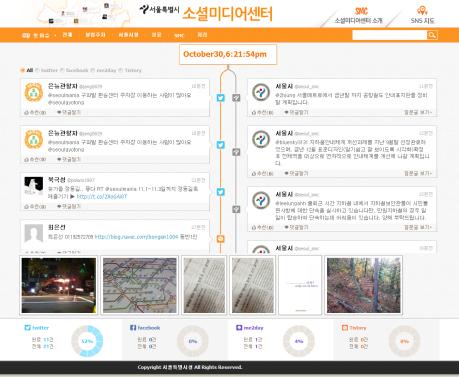Click the me2day icon in the bottom stats panel
The height and width of the screenshot is (377, 459).
pos(239,328)
